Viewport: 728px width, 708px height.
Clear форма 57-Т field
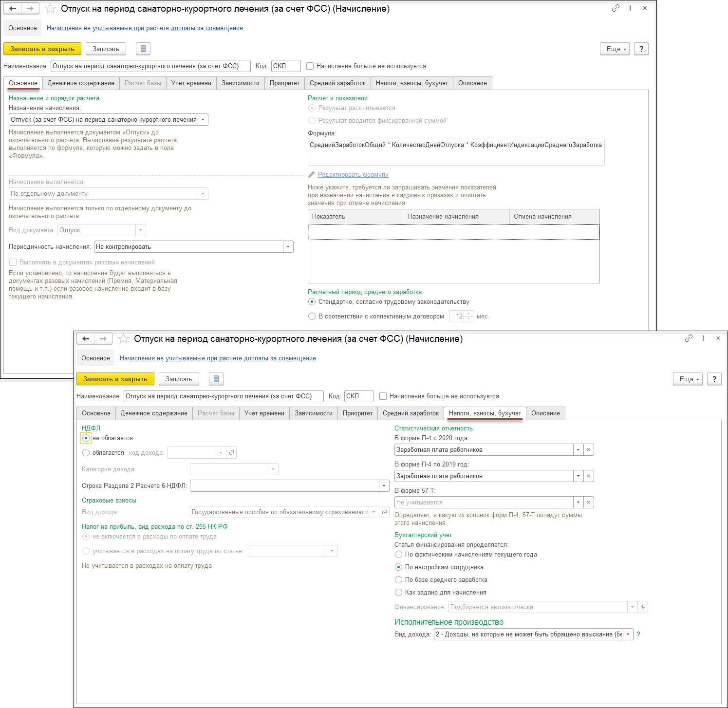(588, 503)
